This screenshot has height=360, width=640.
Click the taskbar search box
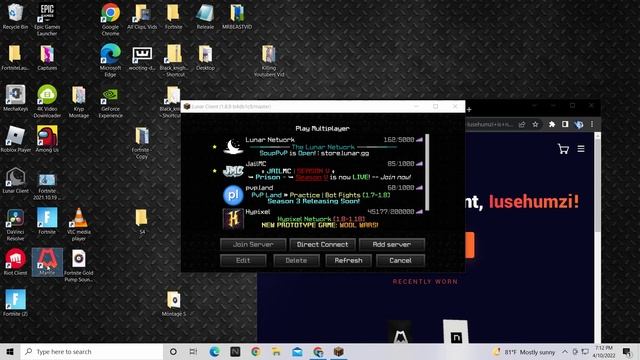pos(92,351)
